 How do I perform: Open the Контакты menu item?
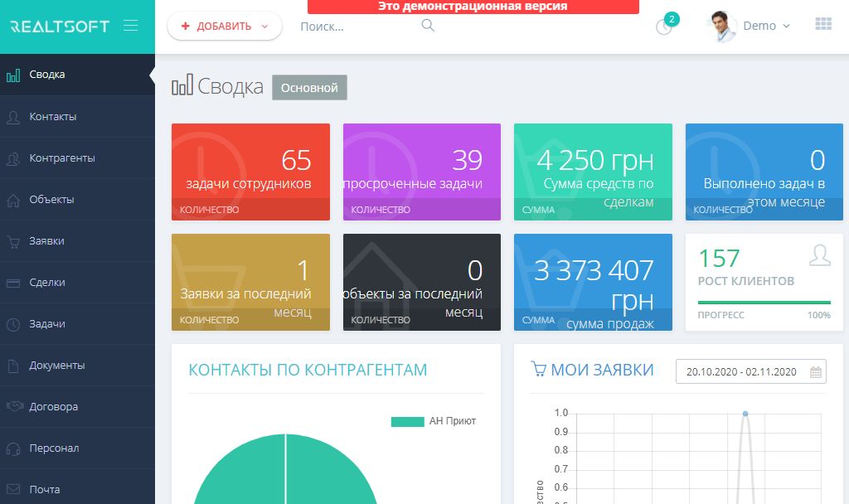77,116
